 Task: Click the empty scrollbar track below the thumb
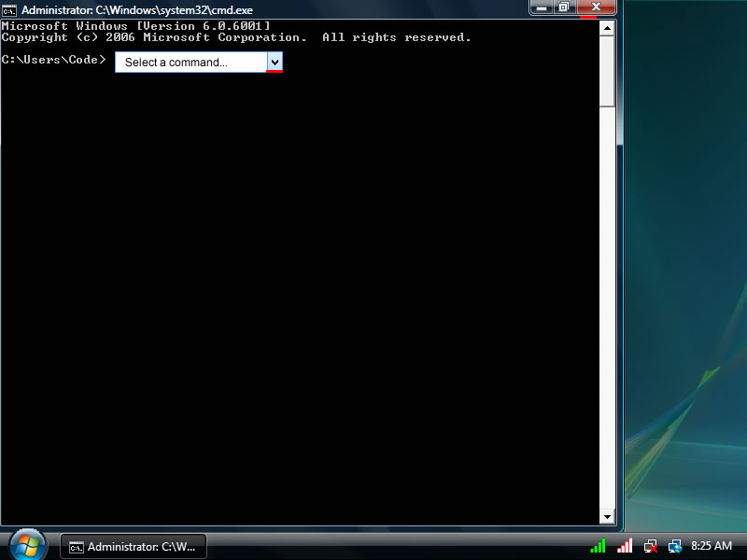coord(607,308)
